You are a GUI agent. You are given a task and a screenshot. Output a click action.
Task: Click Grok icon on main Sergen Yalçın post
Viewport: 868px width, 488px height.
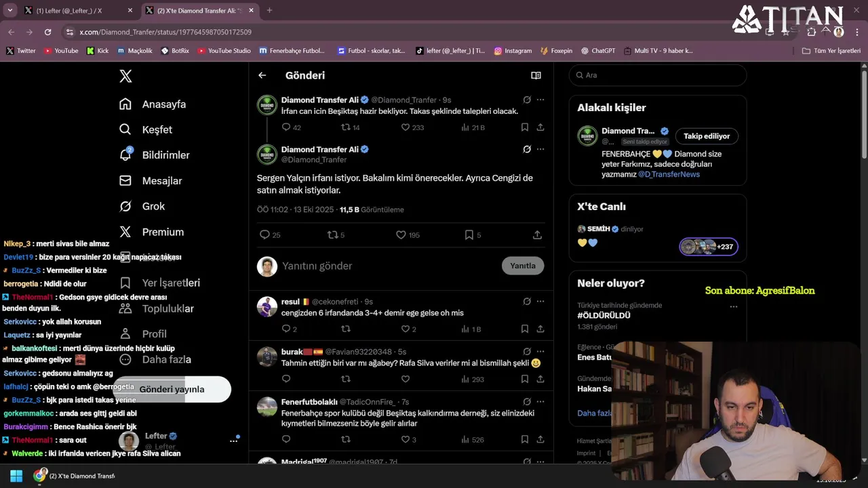tap(527, 149)
